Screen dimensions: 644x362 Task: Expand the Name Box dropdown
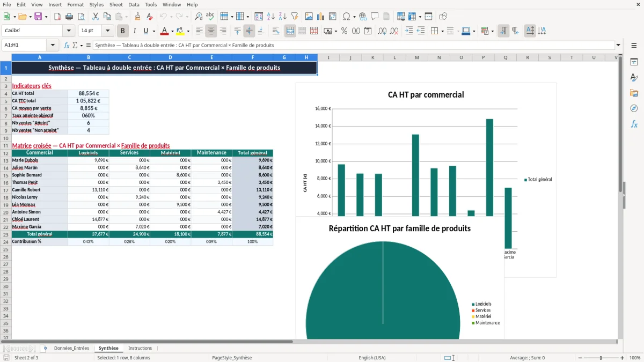[x=53, y=45]
